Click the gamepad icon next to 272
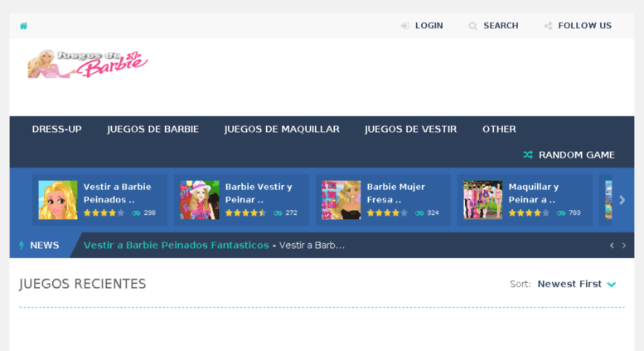 [278, 213]
